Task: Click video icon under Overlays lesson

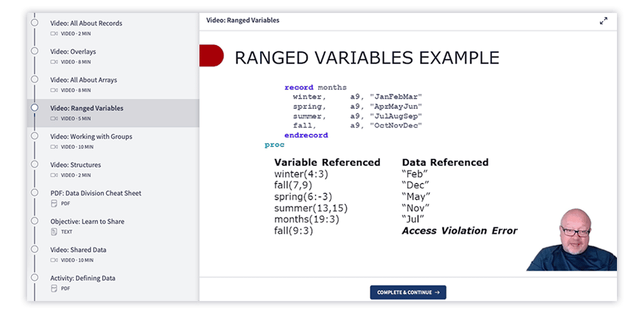Action: (x=54, y=62)
